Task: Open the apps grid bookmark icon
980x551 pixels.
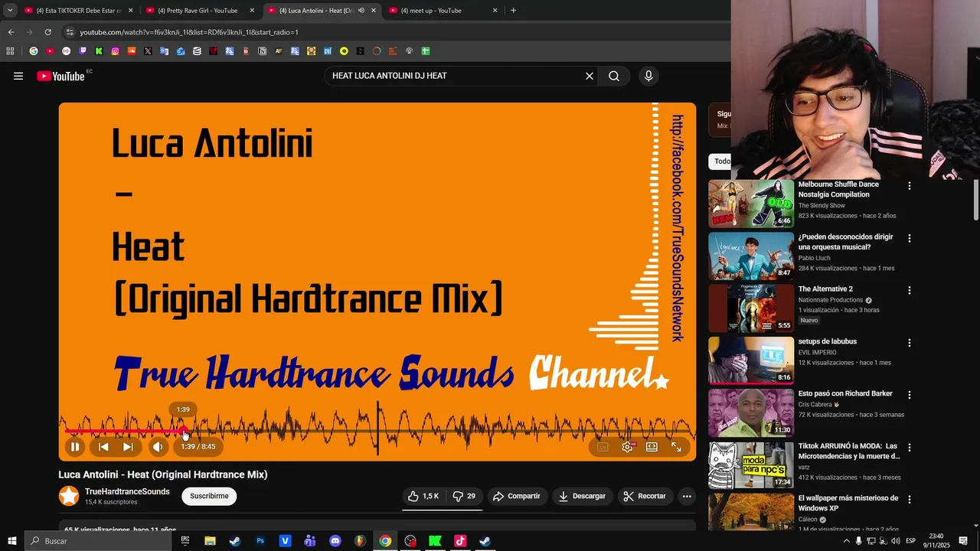Action: [10, 51]
